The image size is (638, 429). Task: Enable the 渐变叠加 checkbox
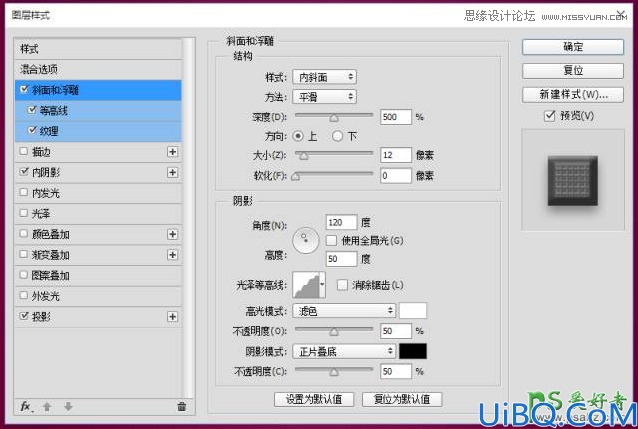coord(24,254)
